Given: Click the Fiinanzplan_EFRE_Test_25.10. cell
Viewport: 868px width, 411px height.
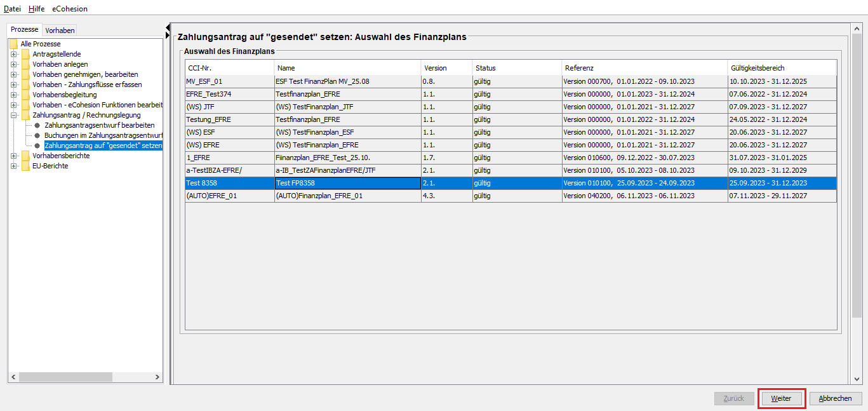Looking at the screenshot, I should (x=348, y=158).
